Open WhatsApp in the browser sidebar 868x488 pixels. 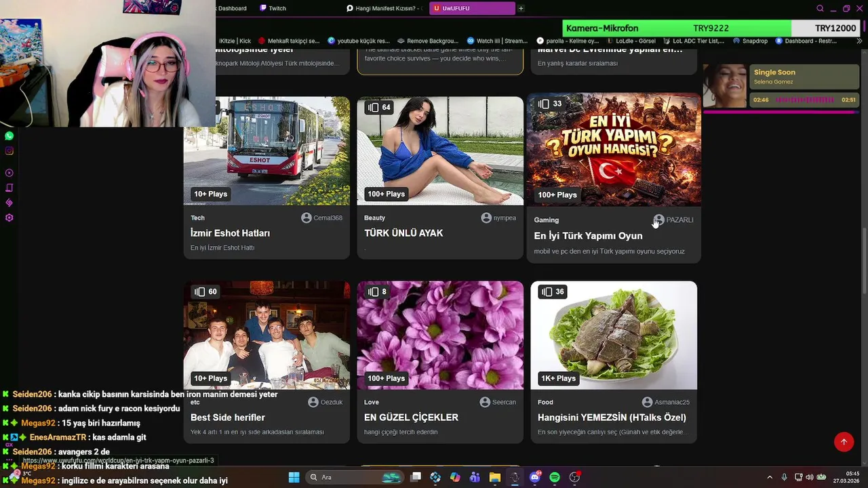(9, 136)
